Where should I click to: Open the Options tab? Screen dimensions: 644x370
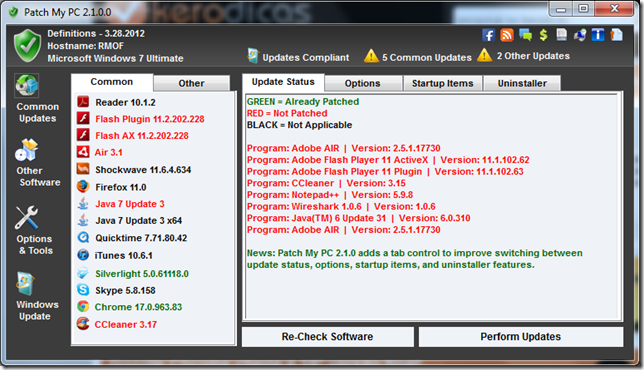[363, 83]
